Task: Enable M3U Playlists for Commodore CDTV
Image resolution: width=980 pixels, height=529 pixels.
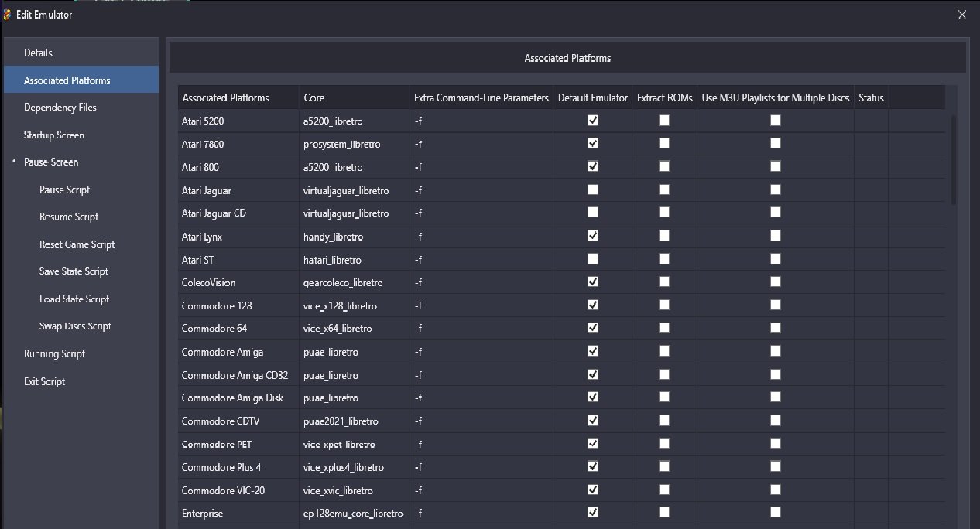Action: pyautogui.click(x=776, y=420)
